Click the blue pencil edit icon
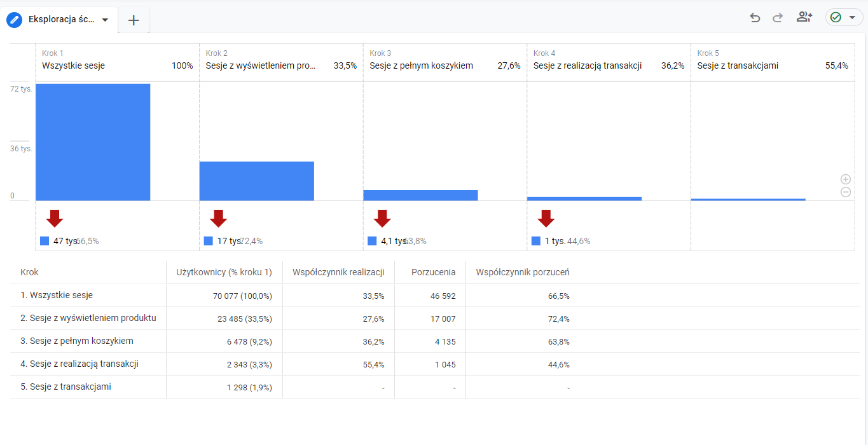Viewport: 868px width, 445px height. coord(14,20)
